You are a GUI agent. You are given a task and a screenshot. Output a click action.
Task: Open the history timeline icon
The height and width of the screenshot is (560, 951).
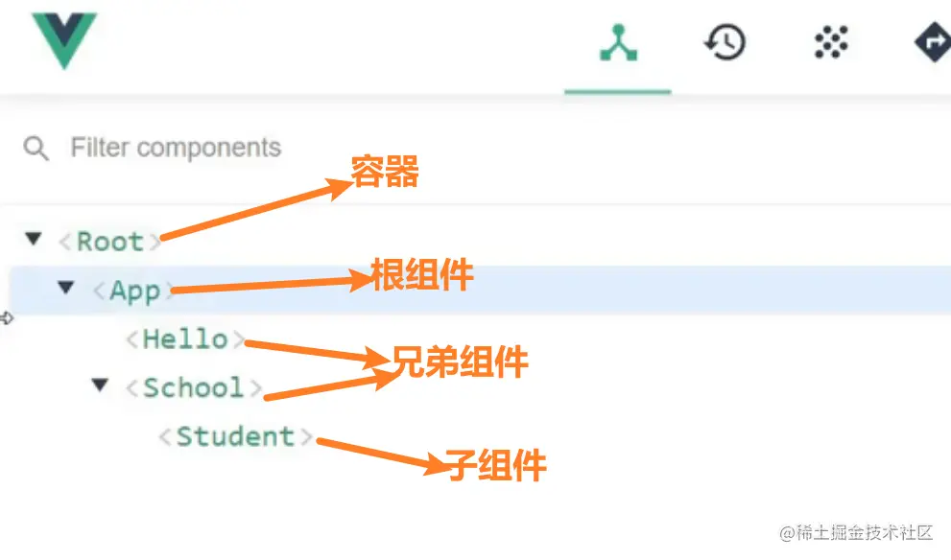pos(725,42)
